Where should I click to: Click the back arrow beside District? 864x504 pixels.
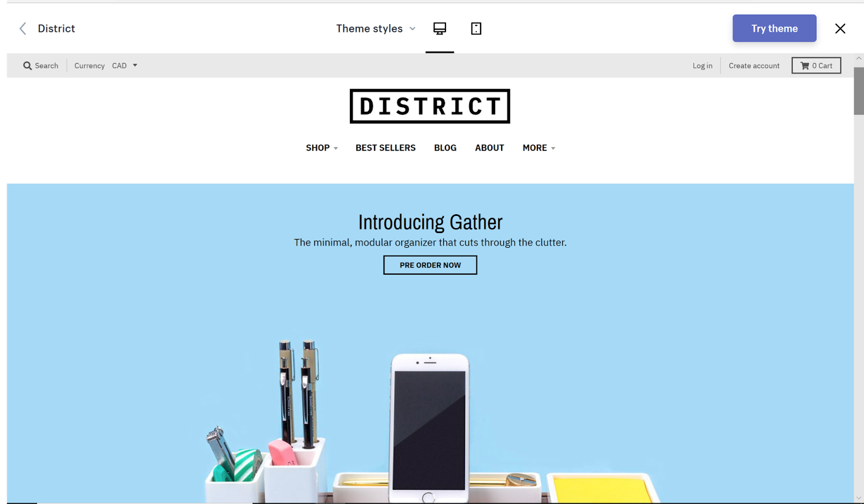click(23, 29)
